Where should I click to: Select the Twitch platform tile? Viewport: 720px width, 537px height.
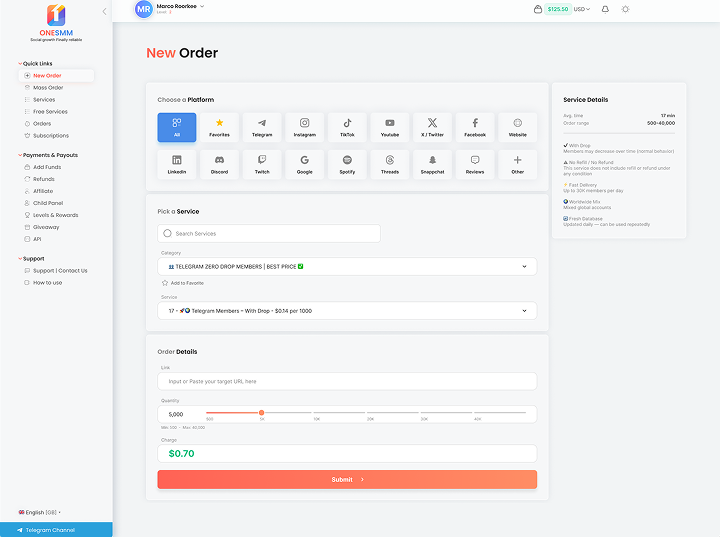pyautogui.click(x=262, y=164)
